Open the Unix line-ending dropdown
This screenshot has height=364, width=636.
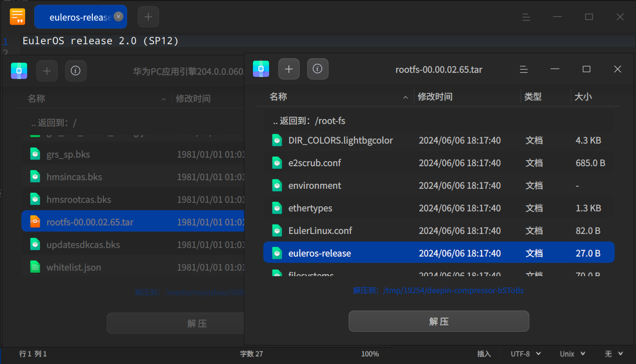pos(572,354)
